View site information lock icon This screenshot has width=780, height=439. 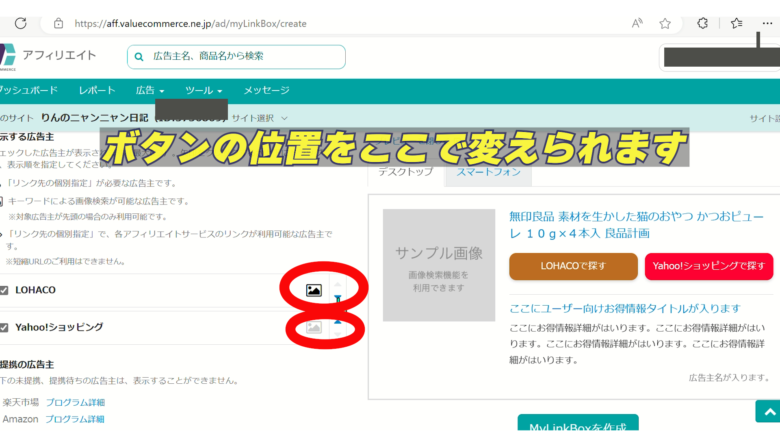[58, 23]
